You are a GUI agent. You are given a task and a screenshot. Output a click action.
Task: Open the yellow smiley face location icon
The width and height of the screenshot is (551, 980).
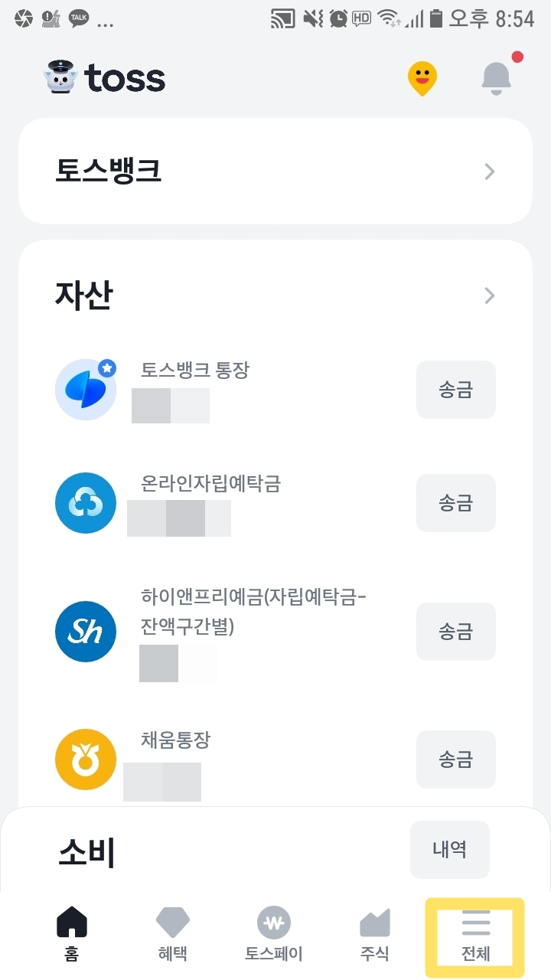(422, 78)
